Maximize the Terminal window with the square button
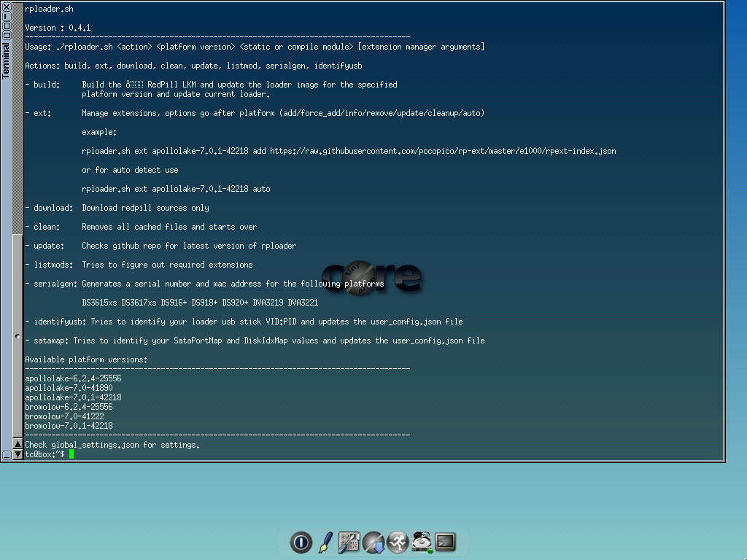Image resolution: width=747 pixels, height=560 pixels. pyautogui.click(x=7, y=26)
